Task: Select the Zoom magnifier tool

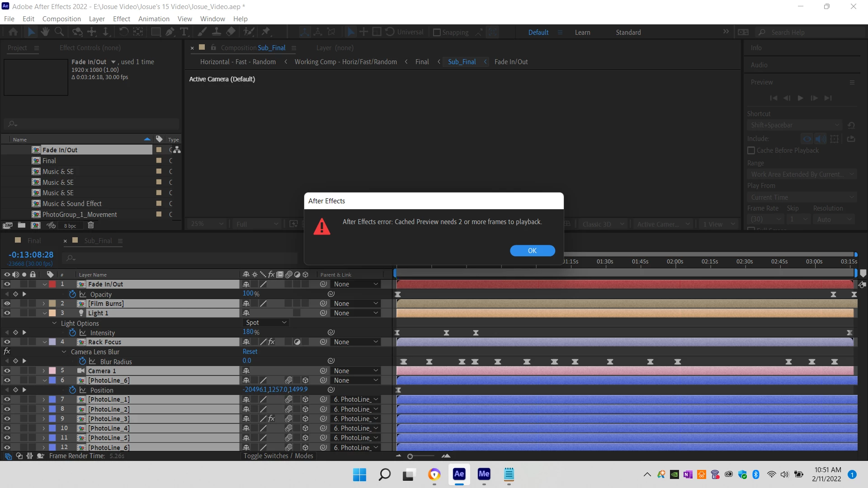Action: tap(59, 32)
